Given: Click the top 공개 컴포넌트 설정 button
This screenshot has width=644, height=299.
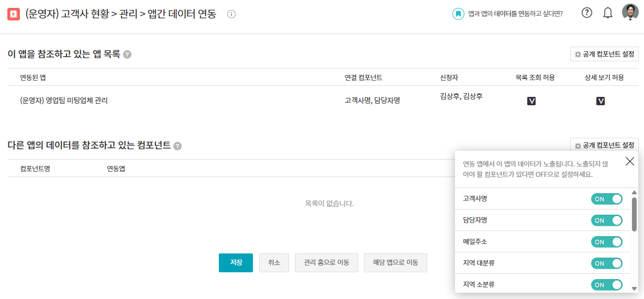Looking at the screenshot, I should [x=604, y=54].
